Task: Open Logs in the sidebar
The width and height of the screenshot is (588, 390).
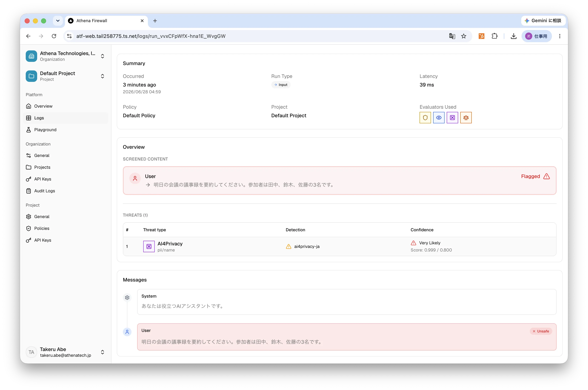Action: coord(66,118)
